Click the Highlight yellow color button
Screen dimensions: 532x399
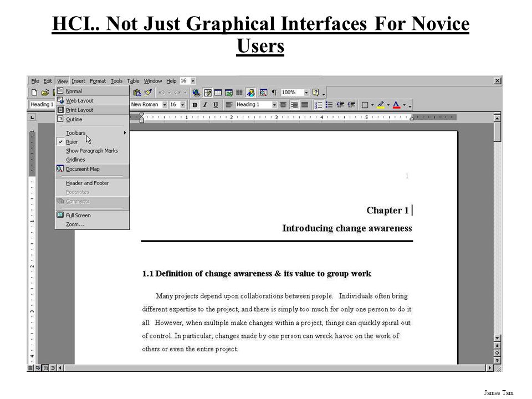tap(381, 105)
